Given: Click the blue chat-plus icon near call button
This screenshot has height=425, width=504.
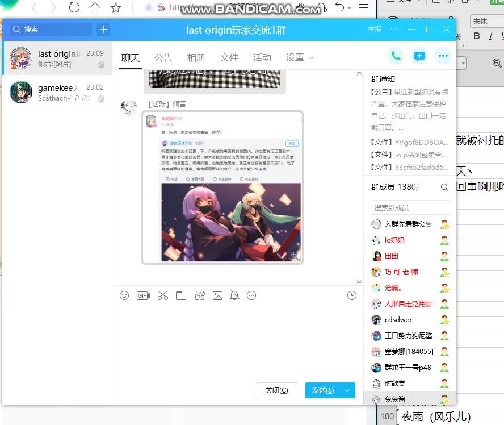Looking at the screenshot, I should (419, 56).
